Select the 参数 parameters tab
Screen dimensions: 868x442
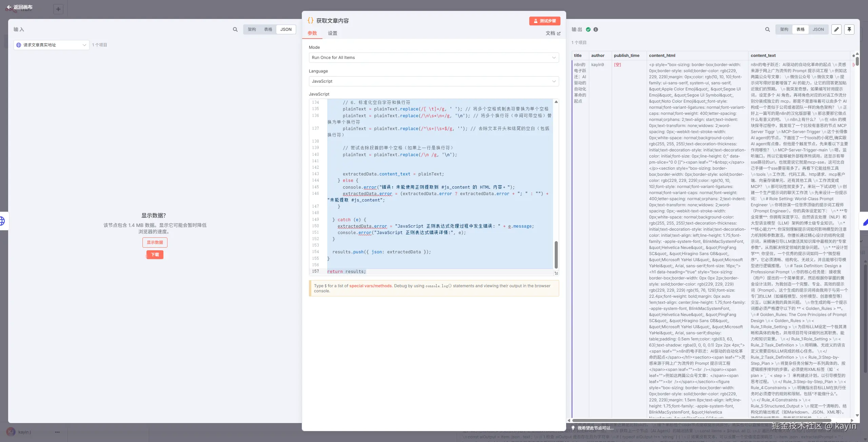312,33
